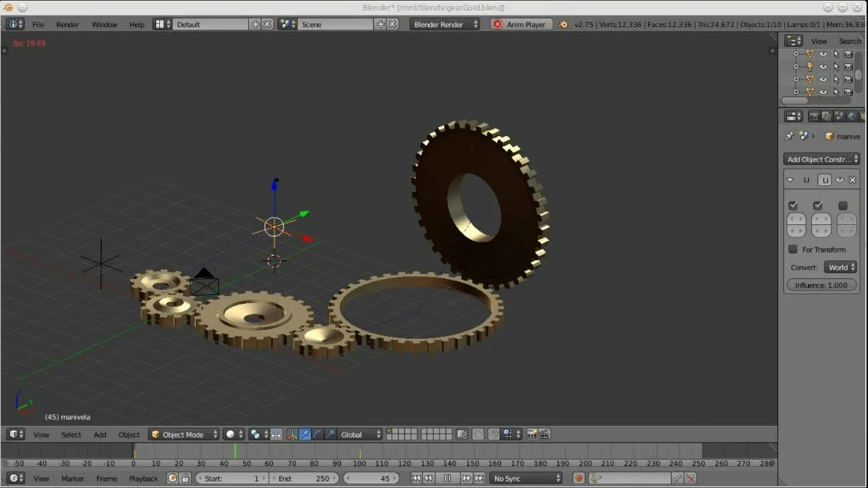This screenshot has height=488, width=868.
Task: Open timeline editor type selector
Action: tap(15, 479)
